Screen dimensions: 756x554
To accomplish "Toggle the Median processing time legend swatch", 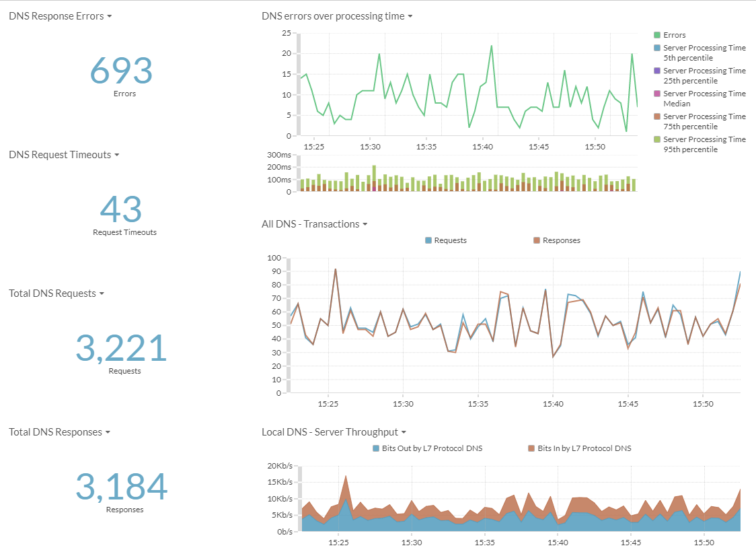I will [656, 94].
